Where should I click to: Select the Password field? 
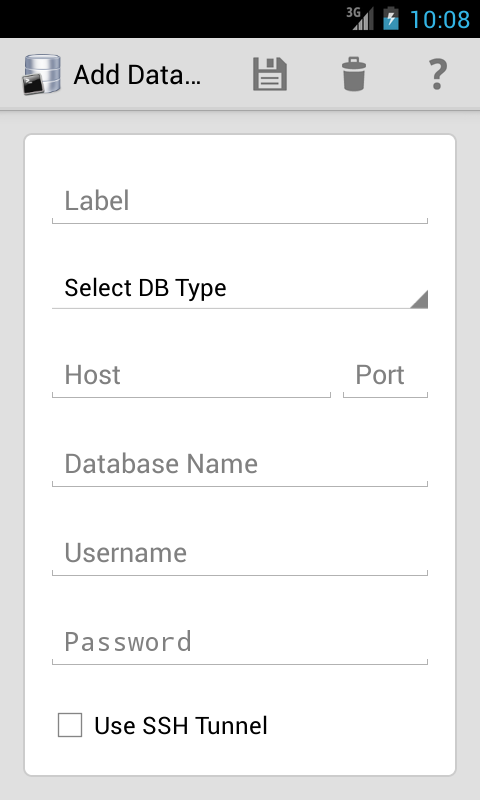240,642
